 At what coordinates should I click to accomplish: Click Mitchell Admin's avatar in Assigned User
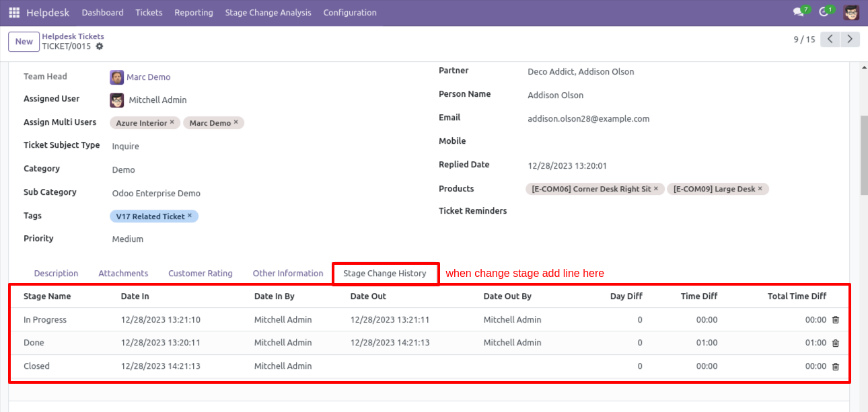pyautogui.click(x=117, y=100)
